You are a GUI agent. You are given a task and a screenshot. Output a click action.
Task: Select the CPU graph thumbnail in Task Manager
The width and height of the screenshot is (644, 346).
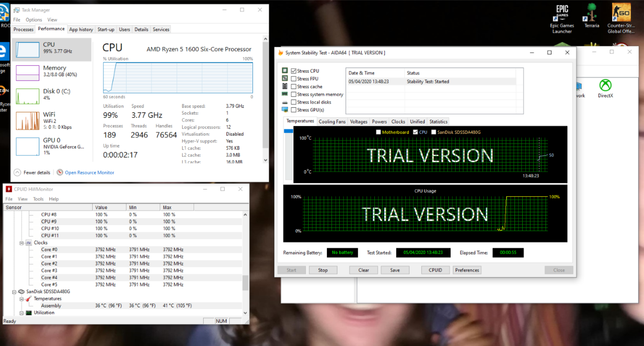(x=28, y=50)
